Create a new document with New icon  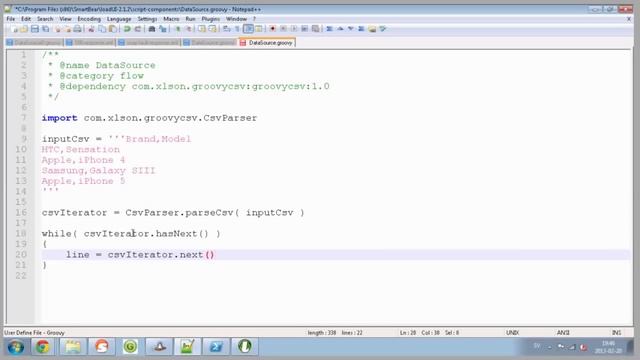click(15, 29)
